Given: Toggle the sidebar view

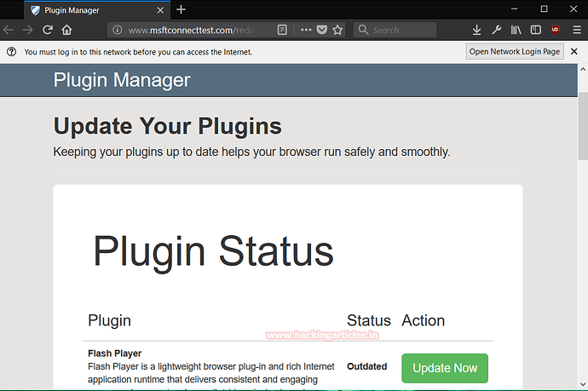Looking at the screenshot, I should click(535, 30).
